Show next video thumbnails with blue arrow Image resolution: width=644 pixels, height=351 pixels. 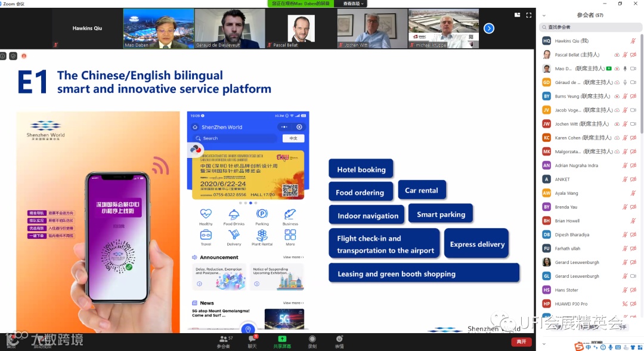pyautogui.click(x=489, y=29)
